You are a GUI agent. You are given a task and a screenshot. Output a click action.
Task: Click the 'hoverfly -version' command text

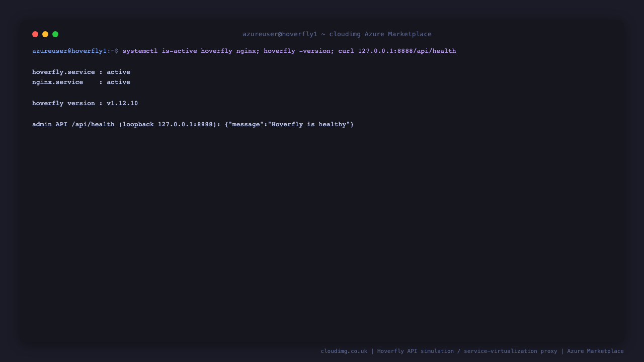point(297,51)
